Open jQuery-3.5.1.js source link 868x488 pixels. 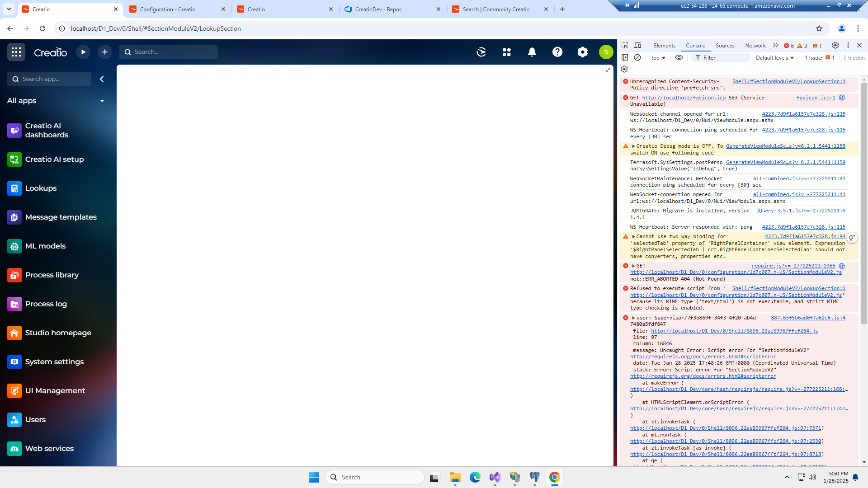pos(801,211)
